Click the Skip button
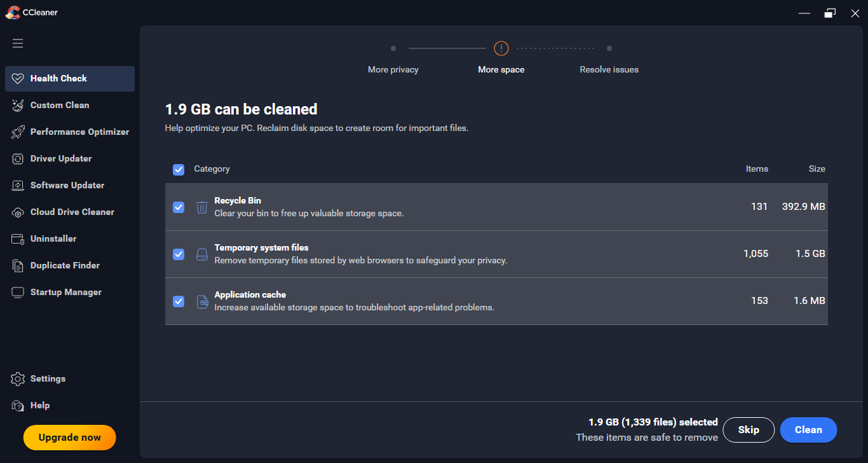This screenshot has height=463, width=868. tap(749, 430)
